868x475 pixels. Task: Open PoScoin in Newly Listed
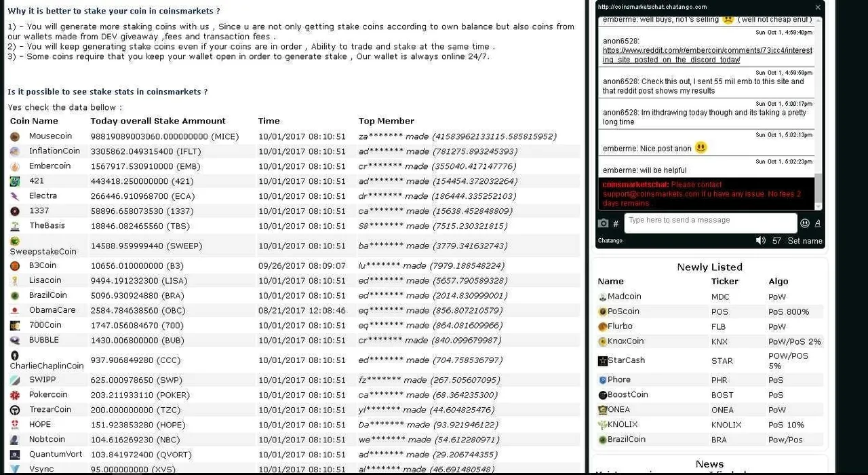click(623, 311)
